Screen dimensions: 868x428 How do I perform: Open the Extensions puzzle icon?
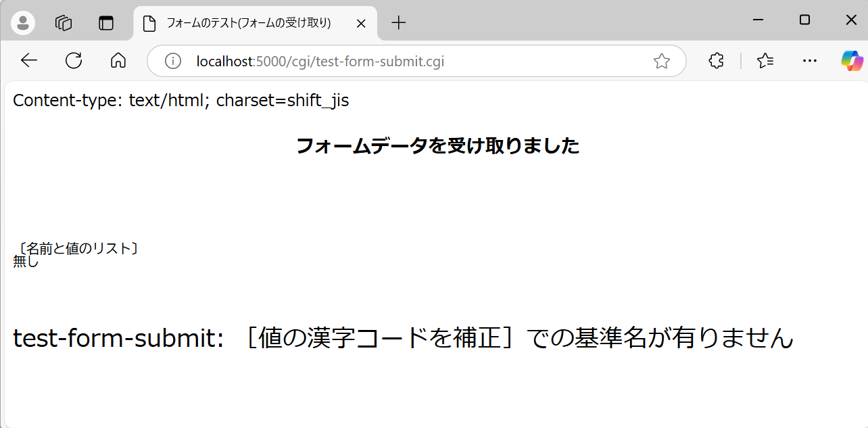(x=716, y=61)
